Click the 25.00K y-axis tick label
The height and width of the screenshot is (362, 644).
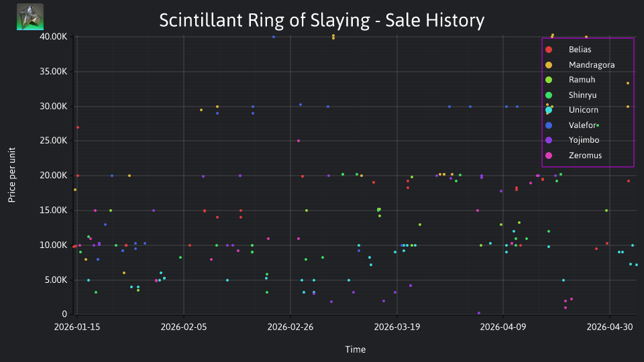tap(54, 141)
